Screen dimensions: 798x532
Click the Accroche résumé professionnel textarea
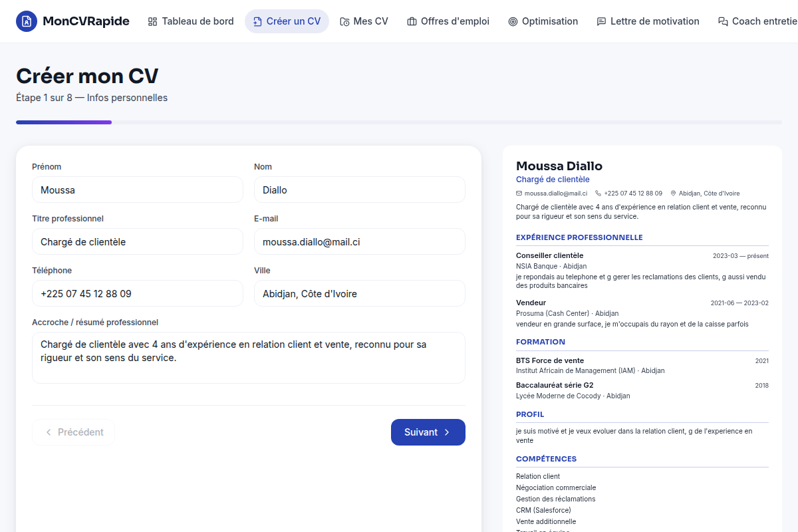249,358
